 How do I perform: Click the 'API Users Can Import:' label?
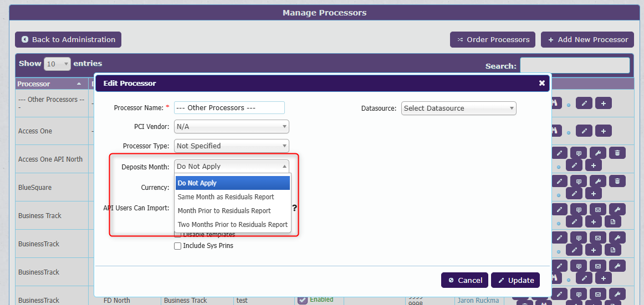tap(136, 208)
